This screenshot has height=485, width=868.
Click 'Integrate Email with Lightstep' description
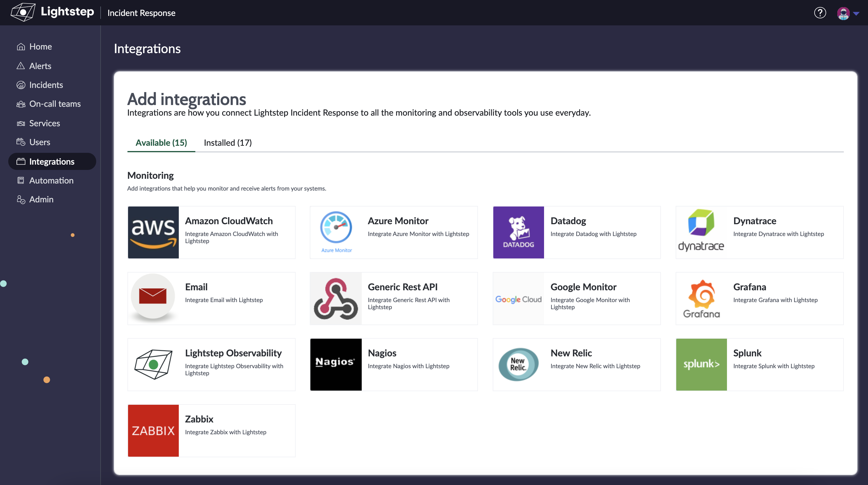(224, 300)
